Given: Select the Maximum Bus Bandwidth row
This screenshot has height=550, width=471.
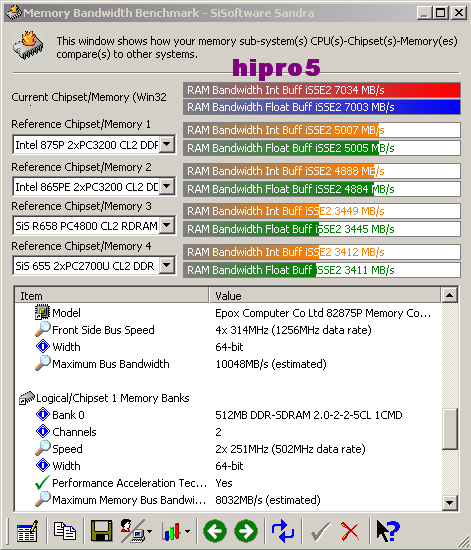Looking at the screenshot, I should coord(228,364).
